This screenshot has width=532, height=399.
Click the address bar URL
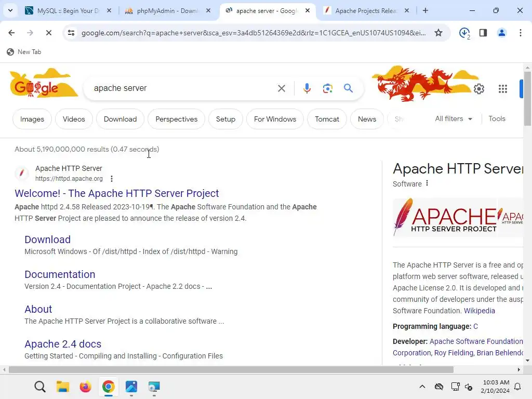point(254,33)
